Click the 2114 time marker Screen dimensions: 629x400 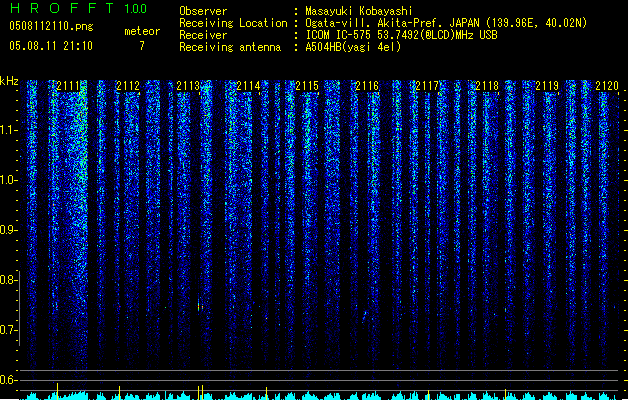(x=248, y=86)
